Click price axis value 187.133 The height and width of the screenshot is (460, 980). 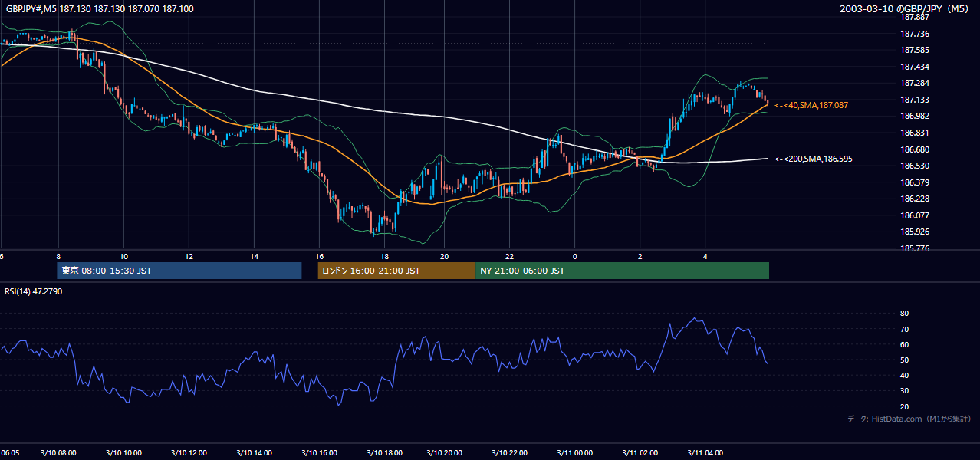915,100
